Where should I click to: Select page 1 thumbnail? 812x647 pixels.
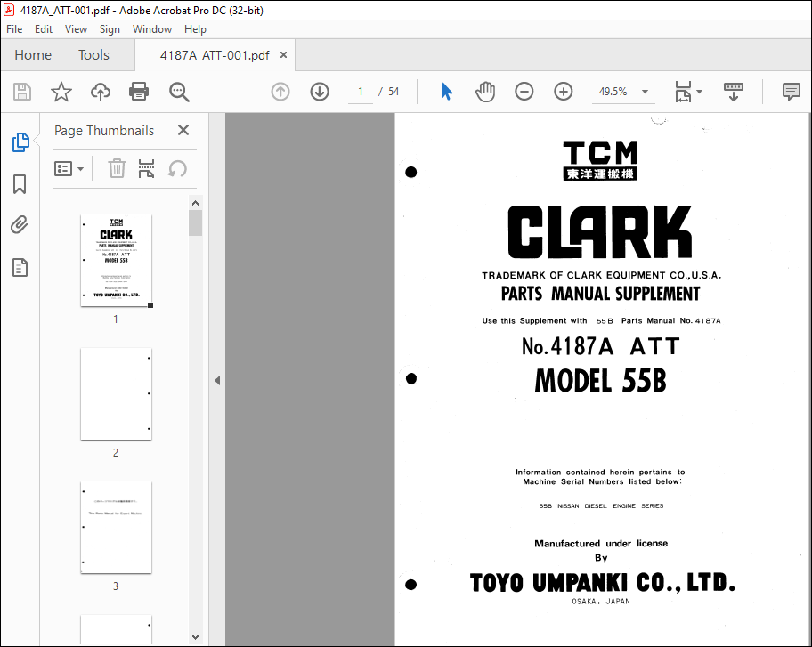[x=116, y=261]
